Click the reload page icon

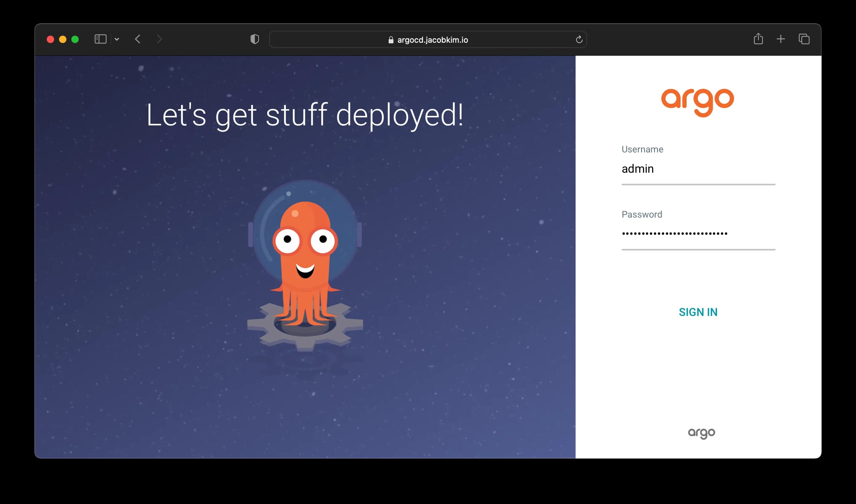579,39
